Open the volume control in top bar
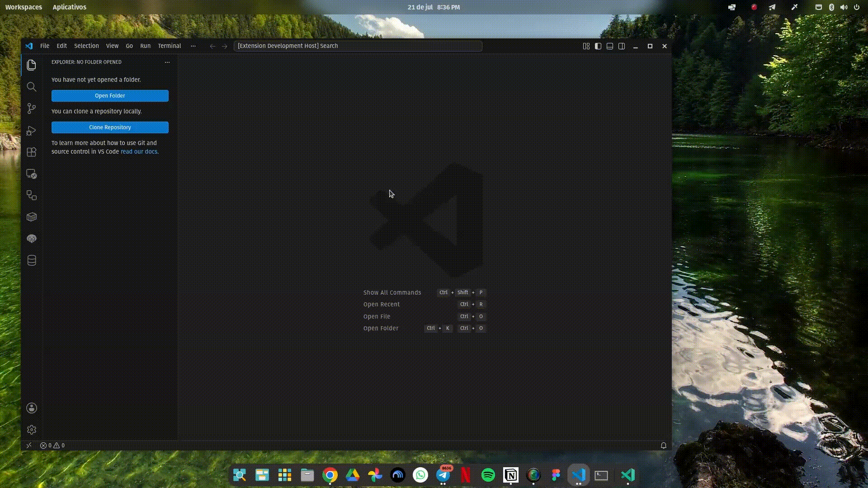The width and height of the screenshot is (868, 488). [x=844, y=7]
